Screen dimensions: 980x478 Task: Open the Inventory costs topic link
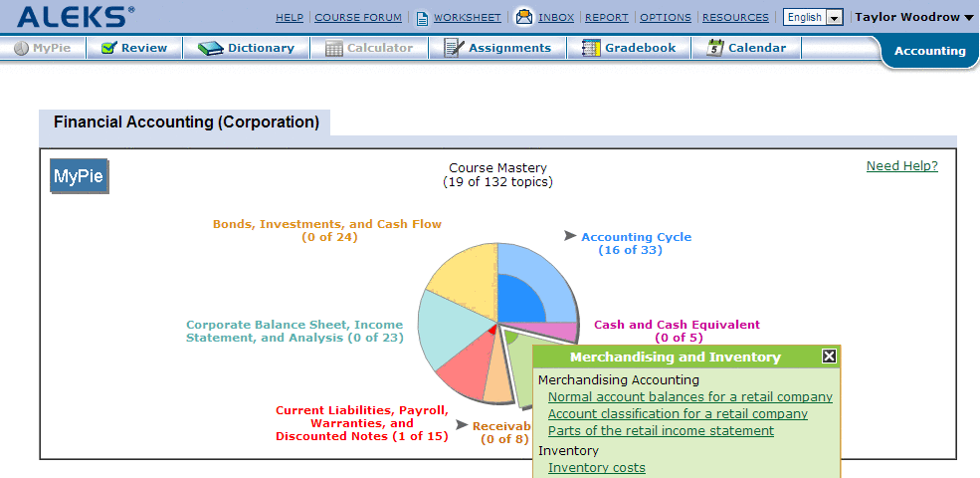click(x=596, y=468)
